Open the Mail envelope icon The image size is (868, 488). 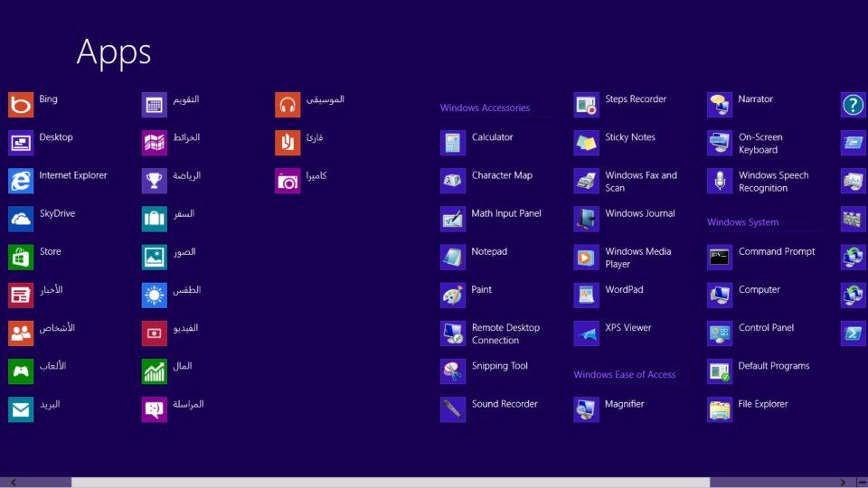(21, 410)
